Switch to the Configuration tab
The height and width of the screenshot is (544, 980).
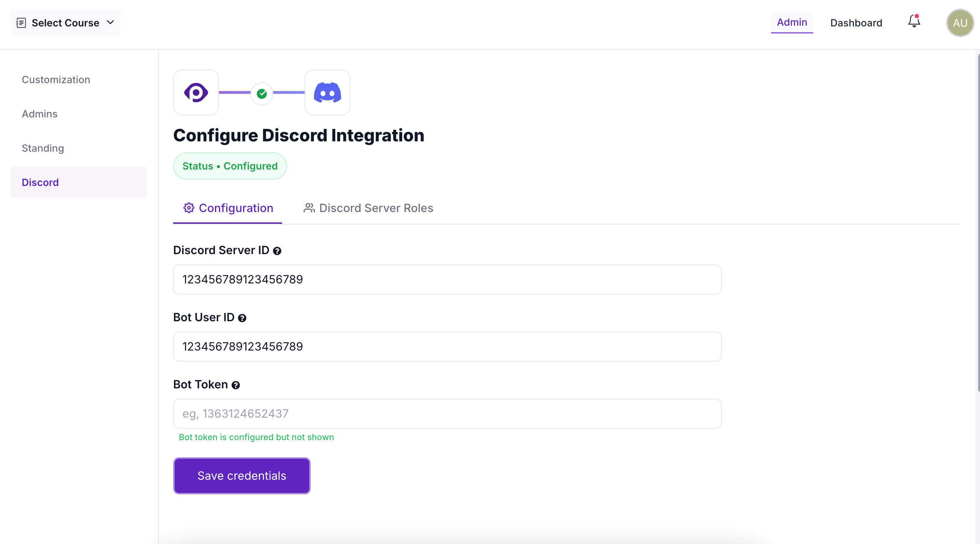228,208
